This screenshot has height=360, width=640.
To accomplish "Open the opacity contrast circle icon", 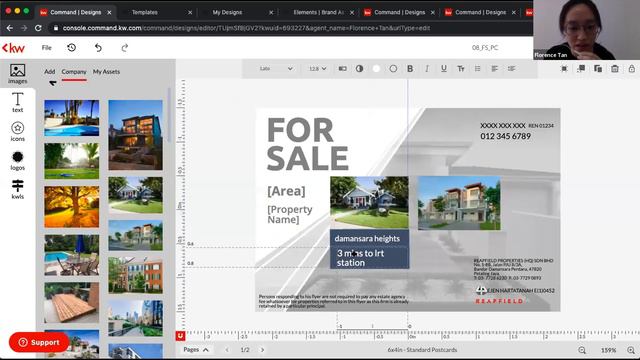I will pos(359,69).
